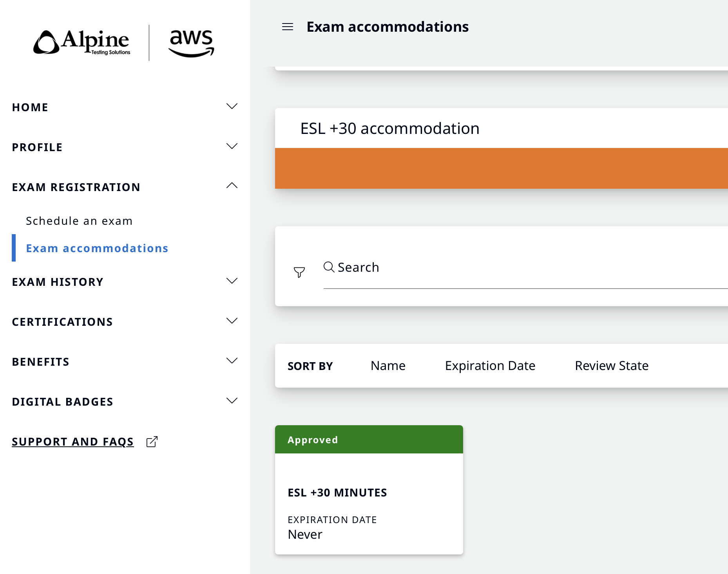Sort accommodations by Name
This screenshot has width=728, height=574.
click(388, 366)
